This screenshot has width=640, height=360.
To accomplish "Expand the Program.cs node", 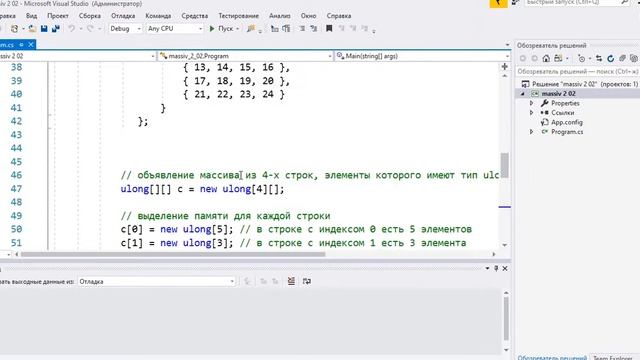I will pos(531,132).
